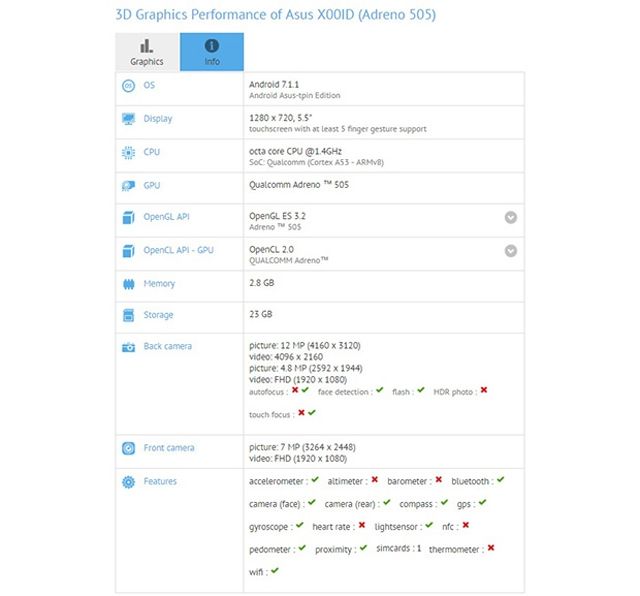Click the CPU chip icon
Screen dimensions: 640x596
point(129,153)
